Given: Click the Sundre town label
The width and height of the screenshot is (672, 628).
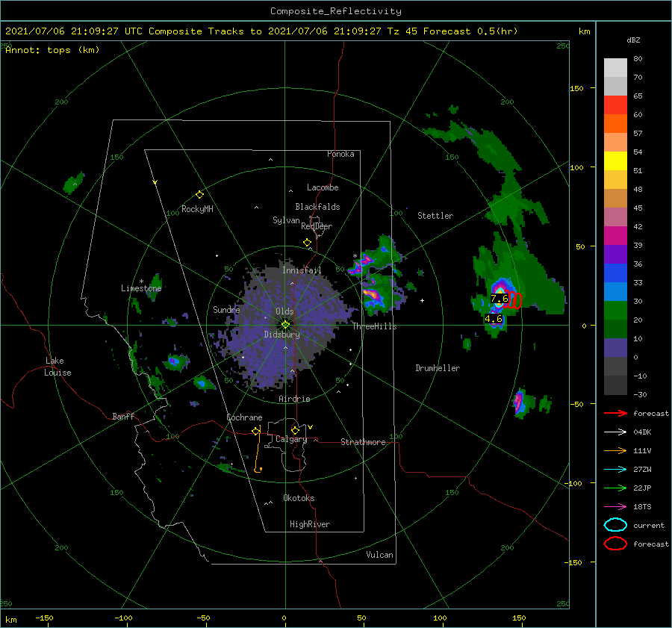Looking at the screenshot, I should tap(226, 309).
